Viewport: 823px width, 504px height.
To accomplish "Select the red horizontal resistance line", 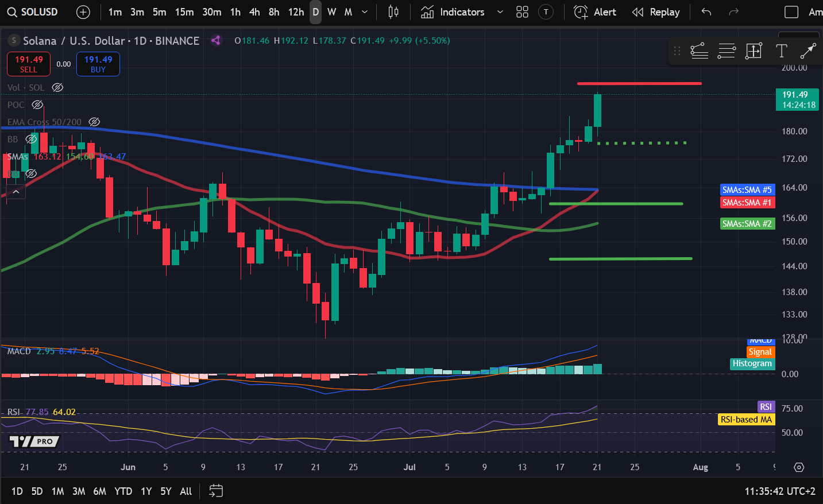I will coord(639,84).
